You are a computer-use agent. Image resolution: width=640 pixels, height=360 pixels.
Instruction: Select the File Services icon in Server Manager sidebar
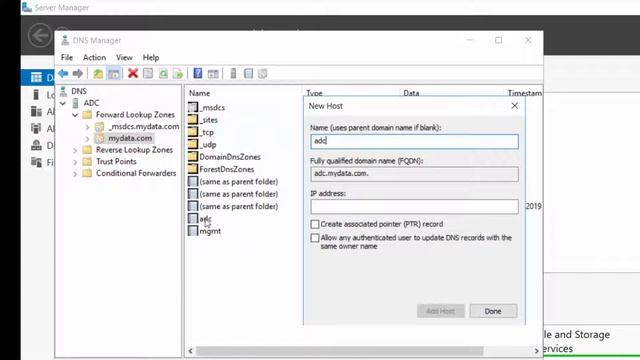(x=36, y=162)
